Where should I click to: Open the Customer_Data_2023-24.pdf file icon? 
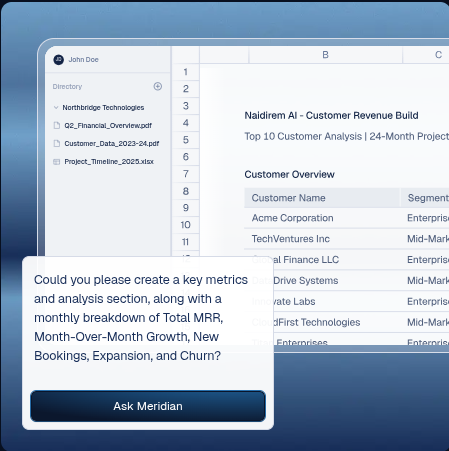(x=57, y=143)
